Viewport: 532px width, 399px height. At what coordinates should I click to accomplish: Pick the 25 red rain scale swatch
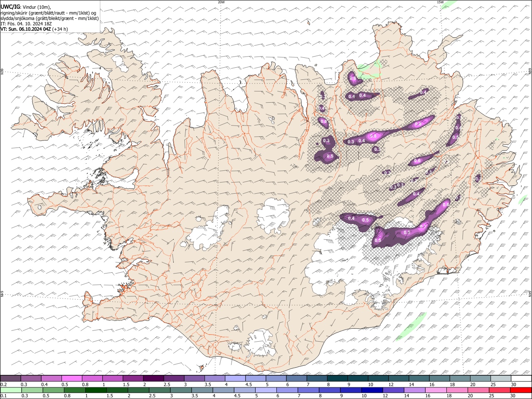click(499, 390)
